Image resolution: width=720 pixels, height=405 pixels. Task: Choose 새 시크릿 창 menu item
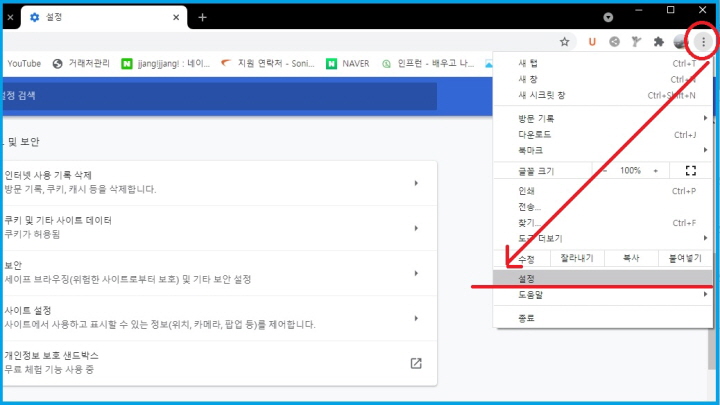603,96
